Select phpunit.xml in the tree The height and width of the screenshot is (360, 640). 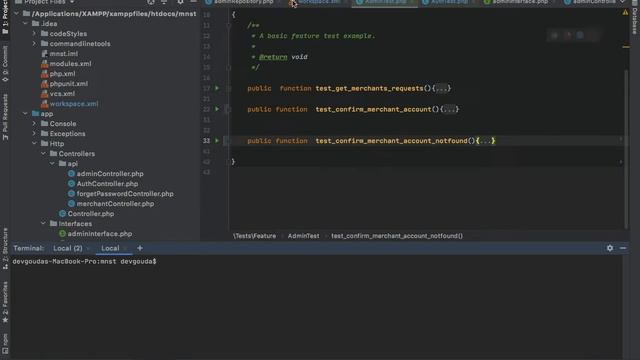click(69, 83)
